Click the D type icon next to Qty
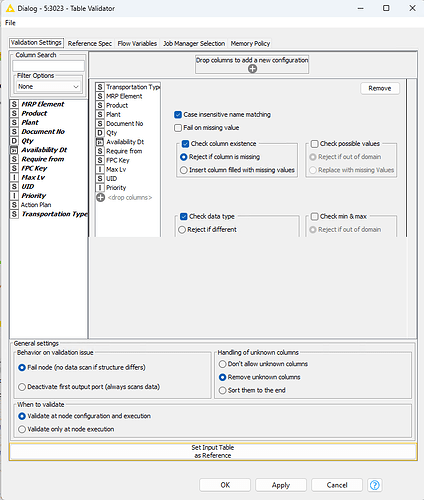424x500 pixels. (x=14, y=141)
